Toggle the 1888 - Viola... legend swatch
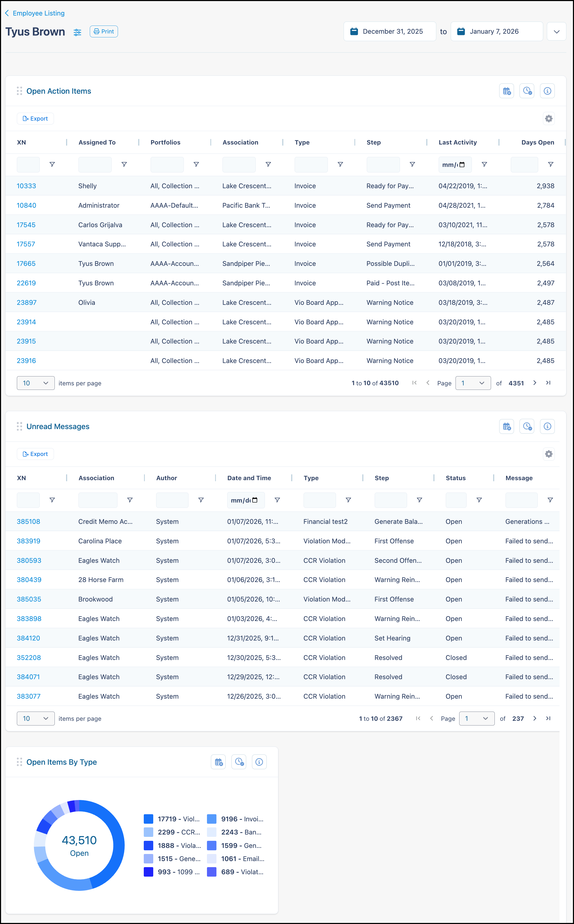The image size is (574, 924). (x=149, y=846)
